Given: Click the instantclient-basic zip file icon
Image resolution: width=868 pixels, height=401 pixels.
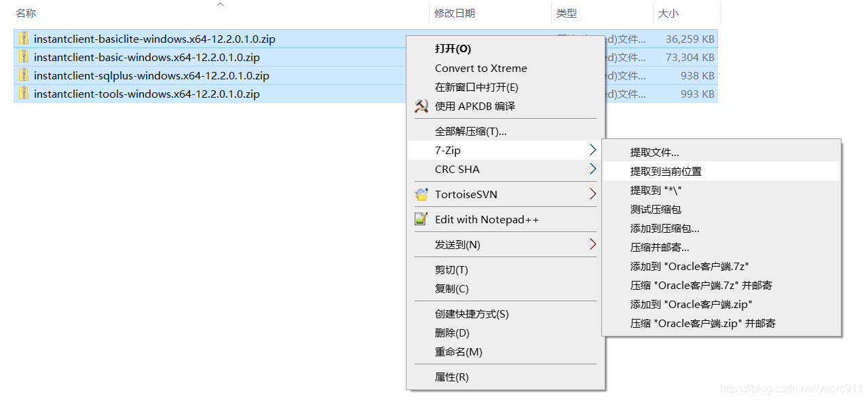Looking at the screenshot, I should [x=24, y=57].
